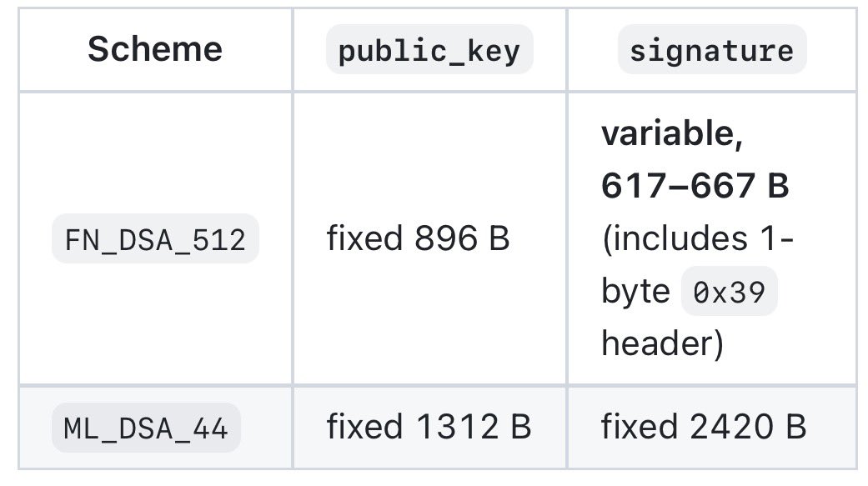Click the number 896 in table
The image size is (868, 486).
[x=445, y=238]
